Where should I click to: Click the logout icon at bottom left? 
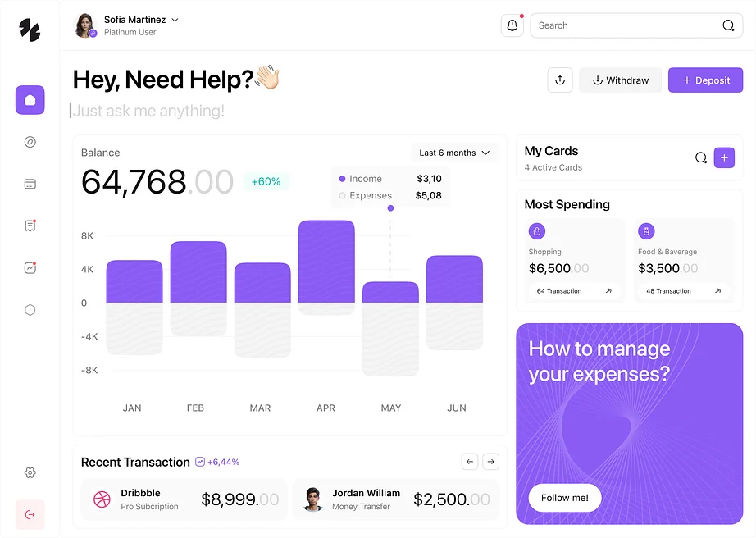point(30,514)
